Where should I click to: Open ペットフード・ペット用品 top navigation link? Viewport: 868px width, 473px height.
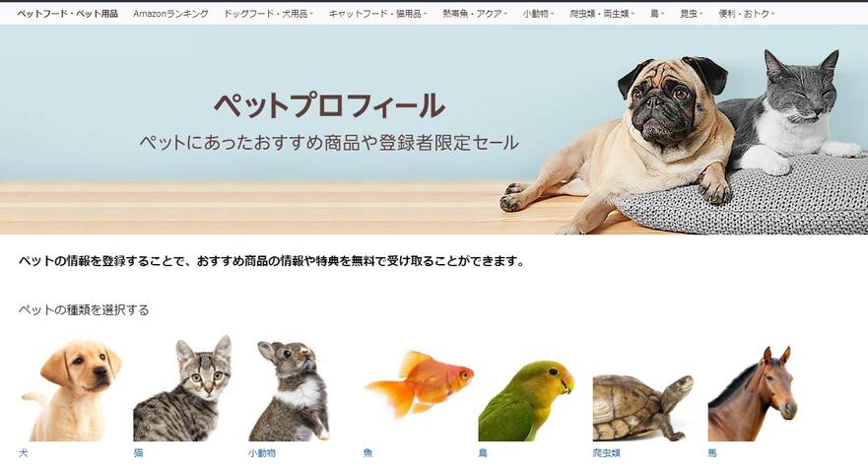[68, 13]
